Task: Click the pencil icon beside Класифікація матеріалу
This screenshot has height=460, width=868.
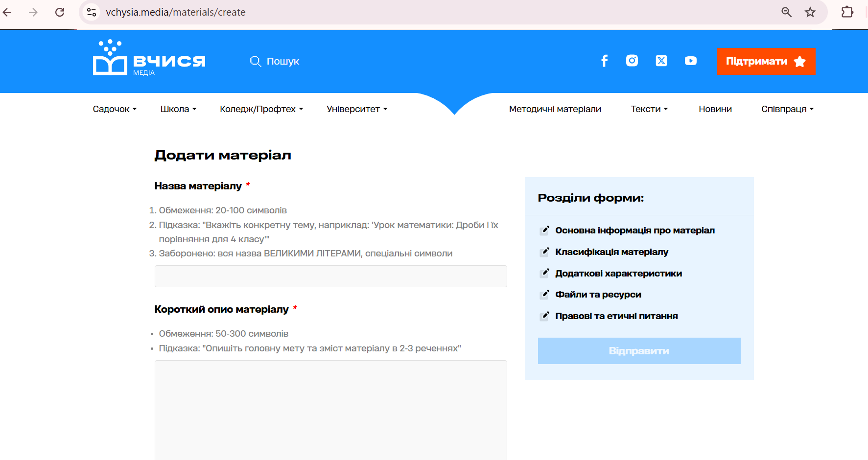Action: (x=544, y=252)
